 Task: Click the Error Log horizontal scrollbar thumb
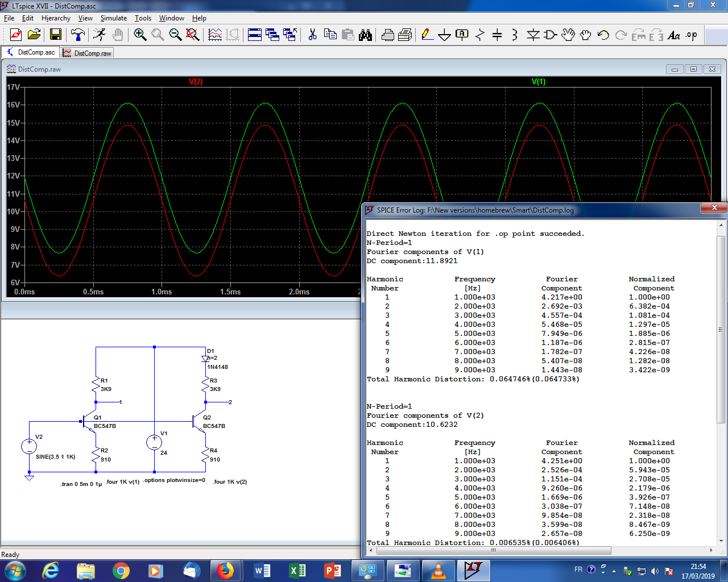click(493, 550)
